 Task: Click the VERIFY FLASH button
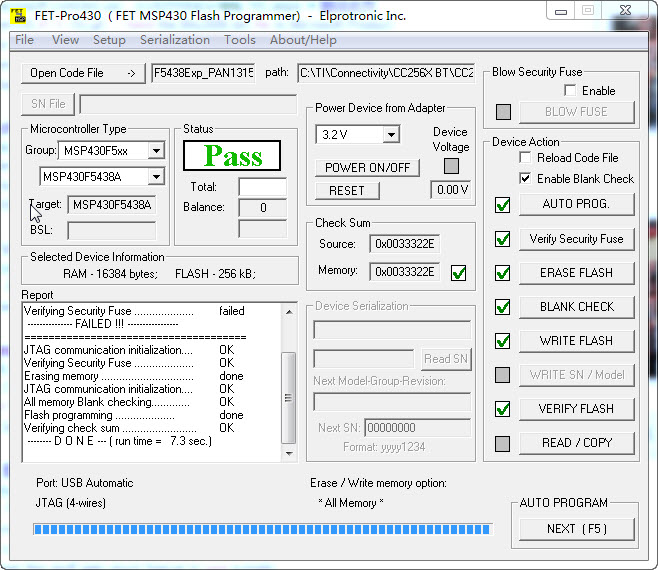coord(576,409)
